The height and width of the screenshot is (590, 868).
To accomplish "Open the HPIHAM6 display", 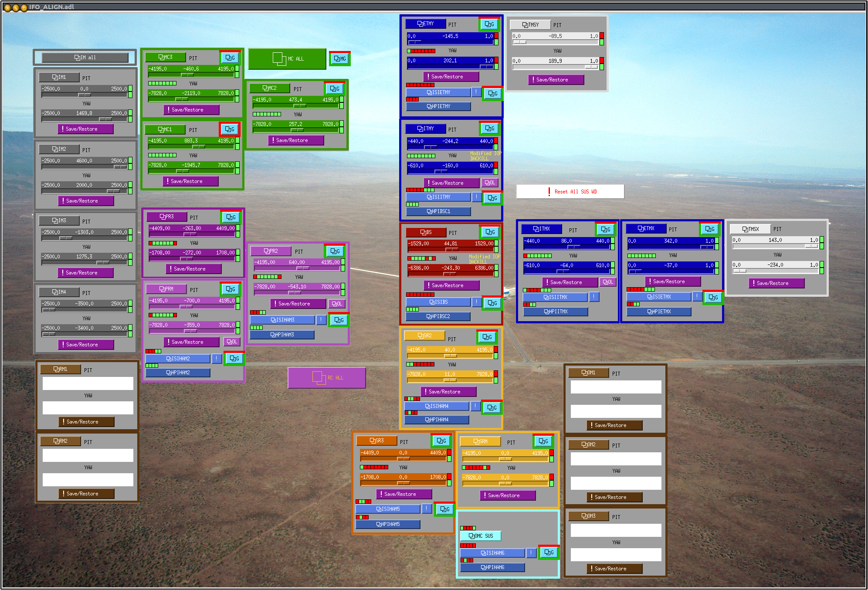I will point(492,567).
